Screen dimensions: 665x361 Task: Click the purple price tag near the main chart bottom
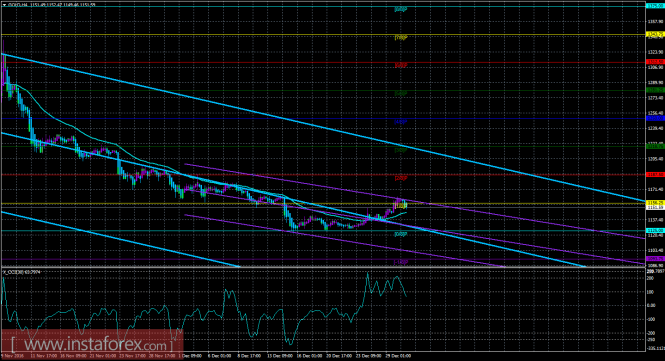tap(654, 259)
